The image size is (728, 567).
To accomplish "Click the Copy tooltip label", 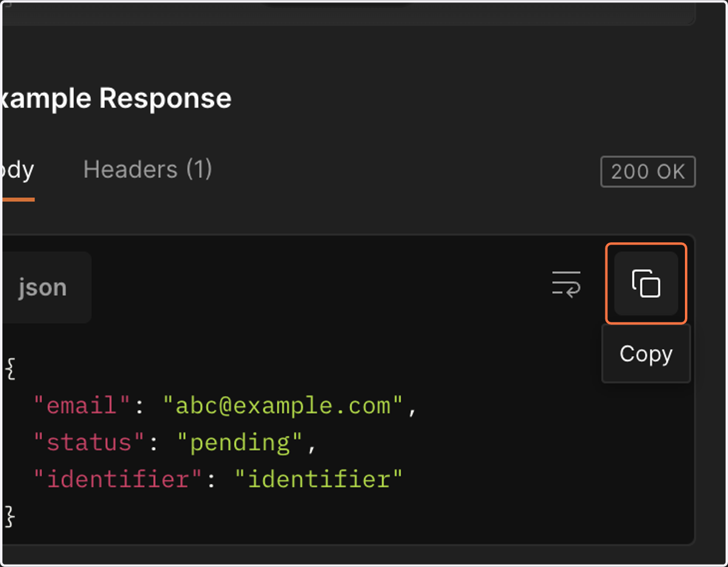I will click(646, 353).
